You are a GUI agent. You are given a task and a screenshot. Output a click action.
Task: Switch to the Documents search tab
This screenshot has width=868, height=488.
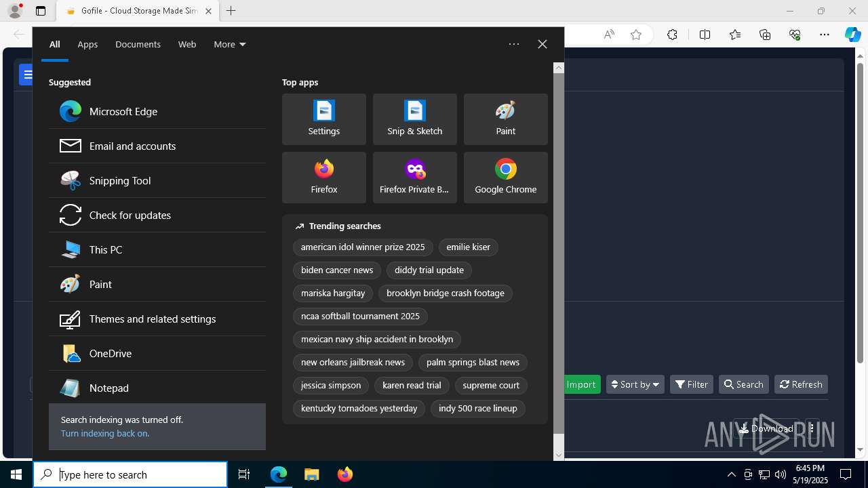pos(138,44)
